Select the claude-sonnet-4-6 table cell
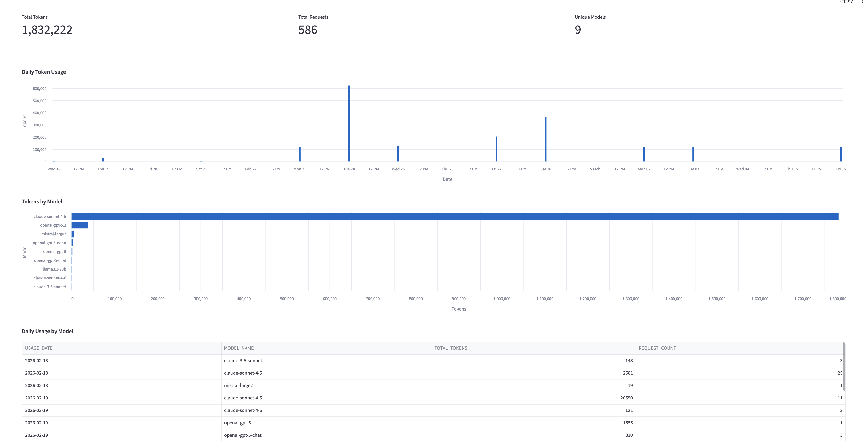868x441 pixels. coord(243,410)
